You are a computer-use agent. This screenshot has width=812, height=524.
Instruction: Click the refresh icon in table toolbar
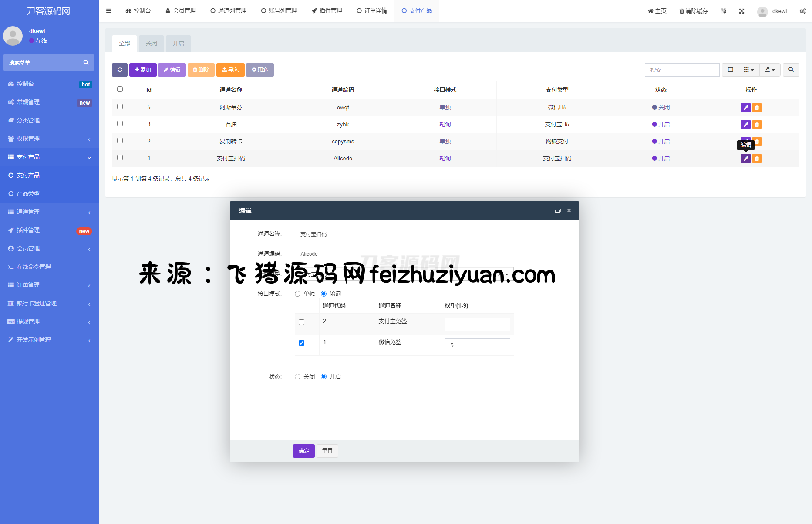click(x=120, y=70)
